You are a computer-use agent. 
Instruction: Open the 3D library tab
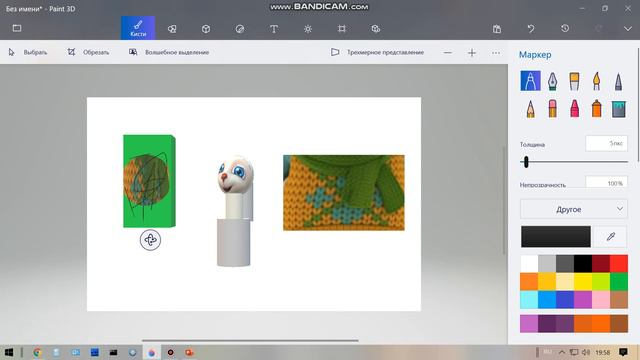[376, 29]
